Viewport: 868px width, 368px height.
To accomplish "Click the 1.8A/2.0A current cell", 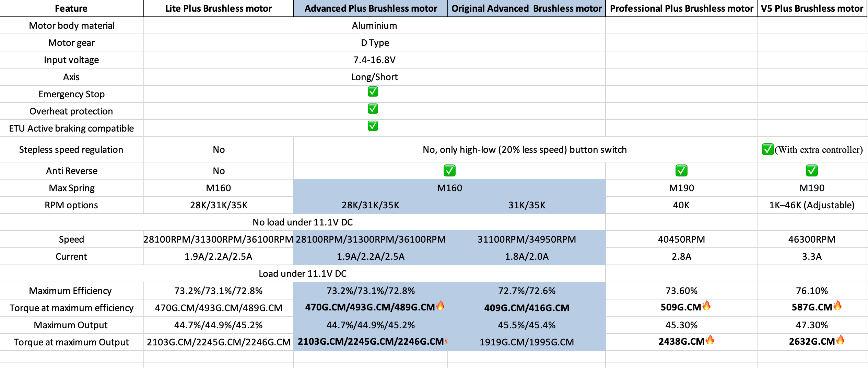I will point(527,257).
